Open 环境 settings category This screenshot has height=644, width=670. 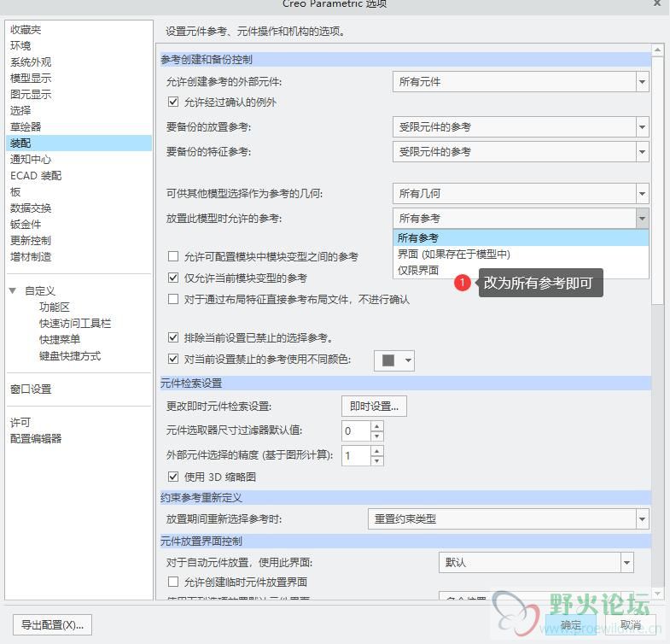(x=20, y=46)
